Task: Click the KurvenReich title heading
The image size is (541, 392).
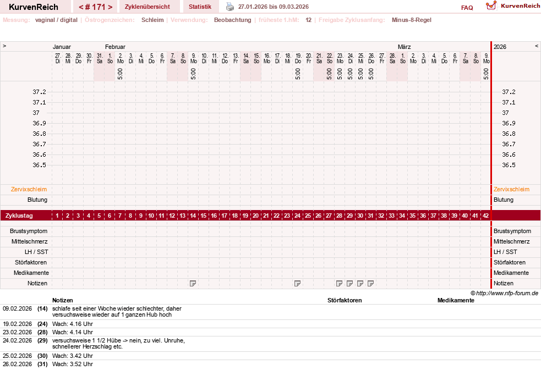Action: pyautogui.click(x=34, y=7)
